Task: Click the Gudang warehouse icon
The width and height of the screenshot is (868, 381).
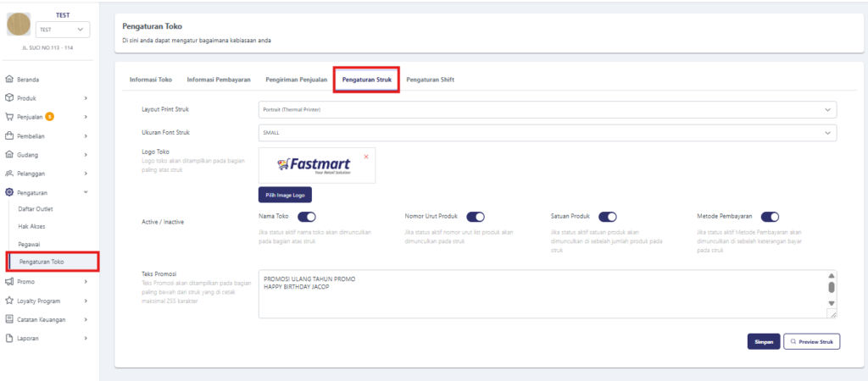Action: (9, 155)
